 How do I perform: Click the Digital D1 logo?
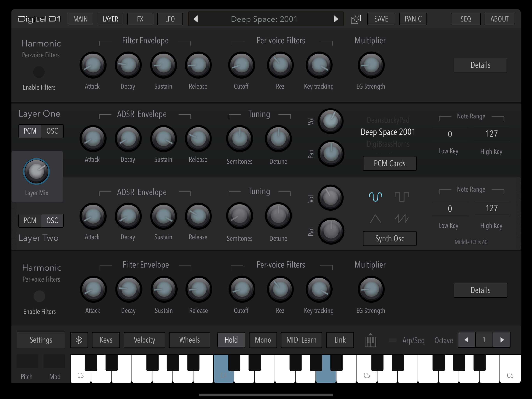point(40,19)
